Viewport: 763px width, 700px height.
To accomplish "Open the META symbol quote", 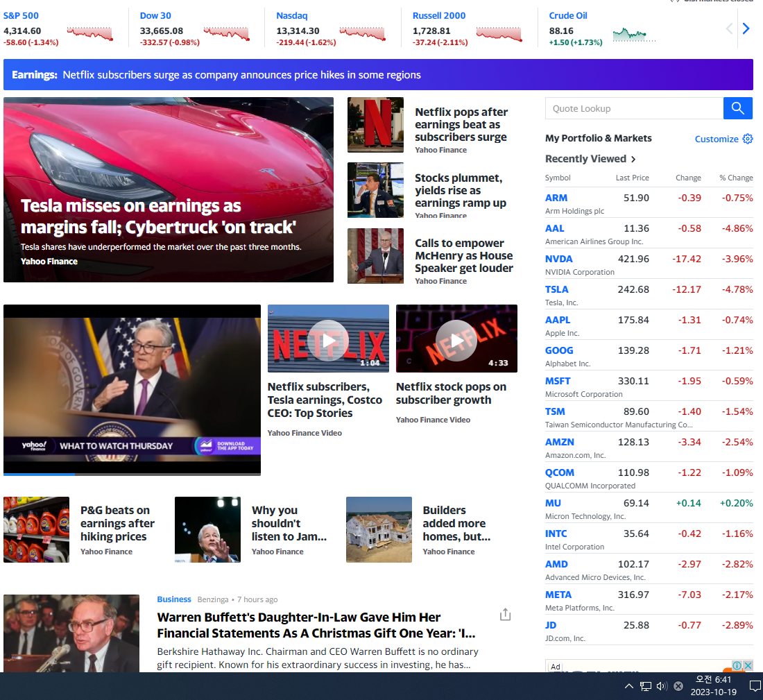I will (x=558, y=595).
